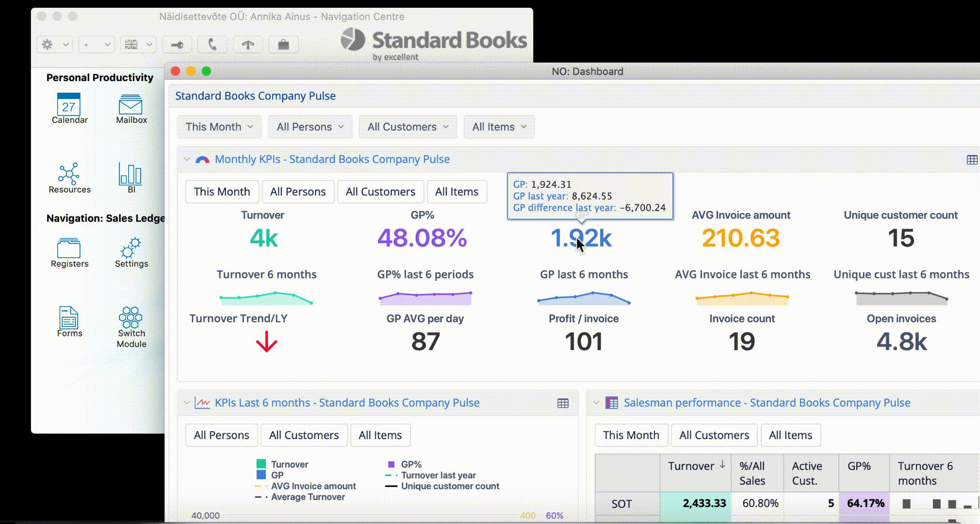Open Settings gears icon
The image size is (980, 524).
click(x=131, y=253)
